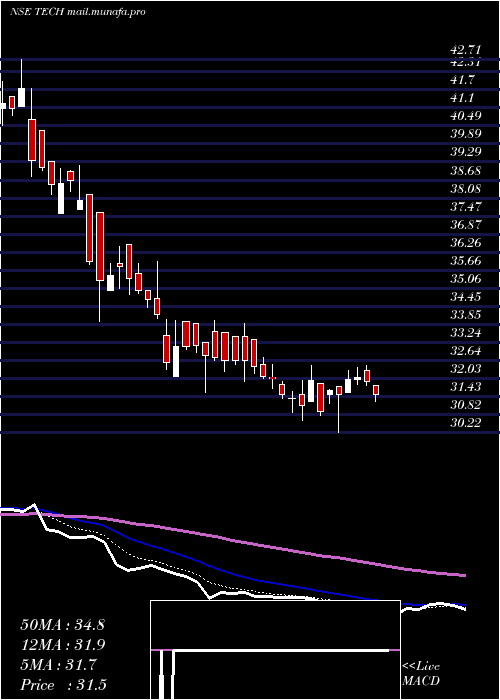Select the 39.29 price axis value

(466, 152)
